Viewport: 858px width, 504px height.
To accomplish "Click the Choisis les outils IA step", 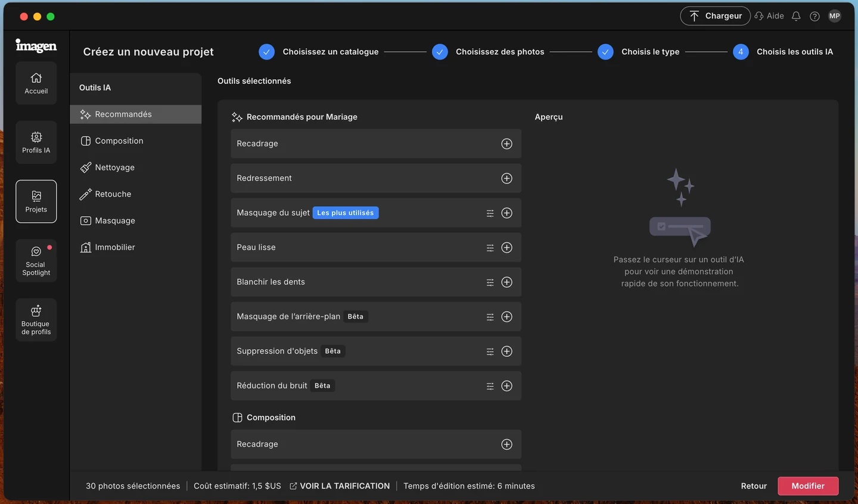I will pos(783,52).
